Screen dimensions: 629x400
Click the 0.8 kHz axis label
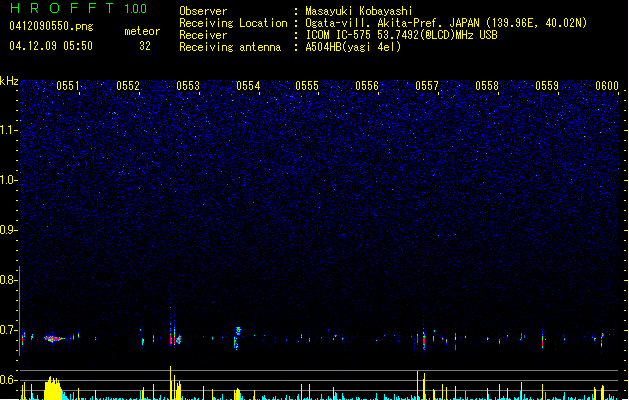coord(8,280)
